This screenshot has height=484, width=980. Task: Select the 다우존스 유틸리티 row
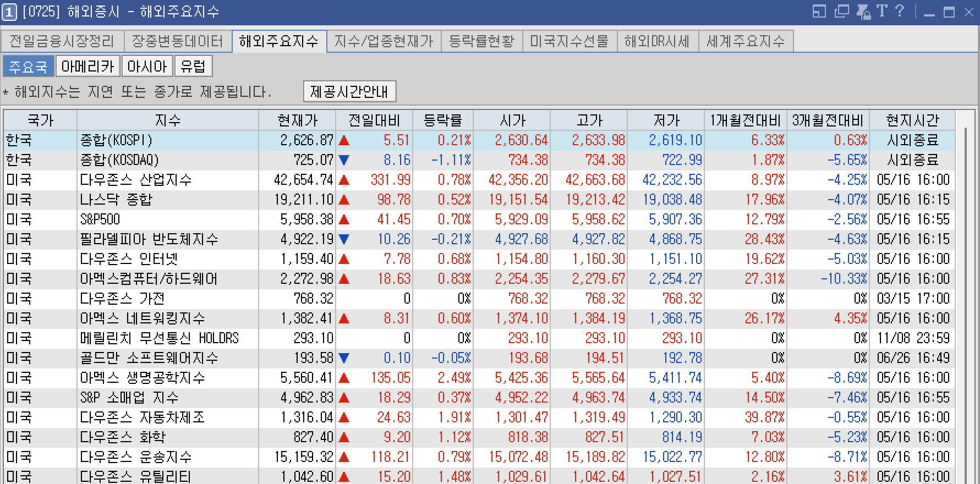coord(479,476)
